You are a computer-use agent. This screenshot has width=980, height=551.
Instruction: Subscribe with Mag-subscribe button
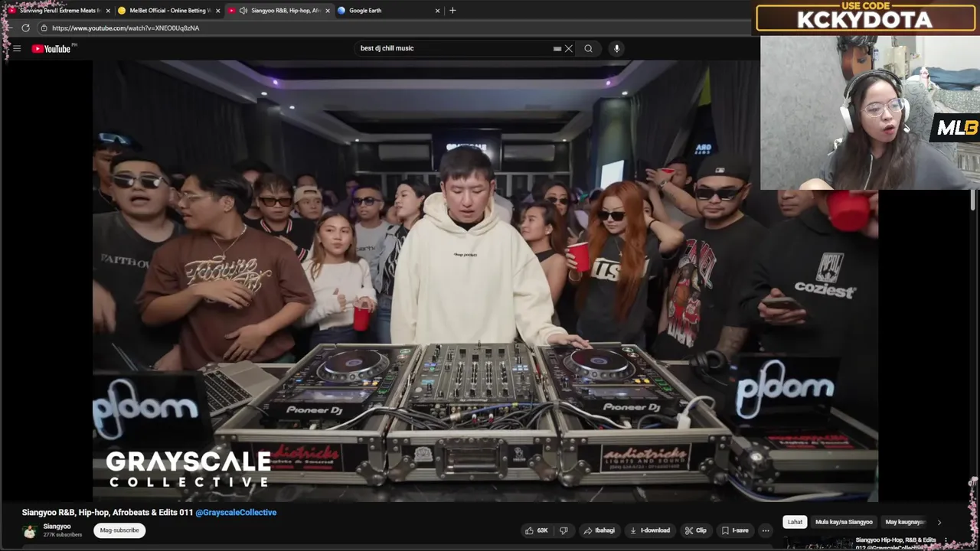point(119,530)
